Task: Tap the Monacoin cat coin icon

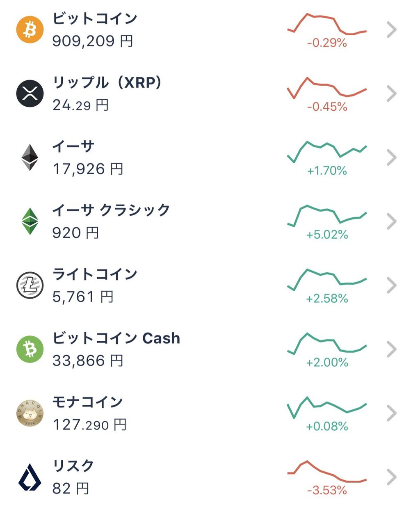Action: [30, 413]
